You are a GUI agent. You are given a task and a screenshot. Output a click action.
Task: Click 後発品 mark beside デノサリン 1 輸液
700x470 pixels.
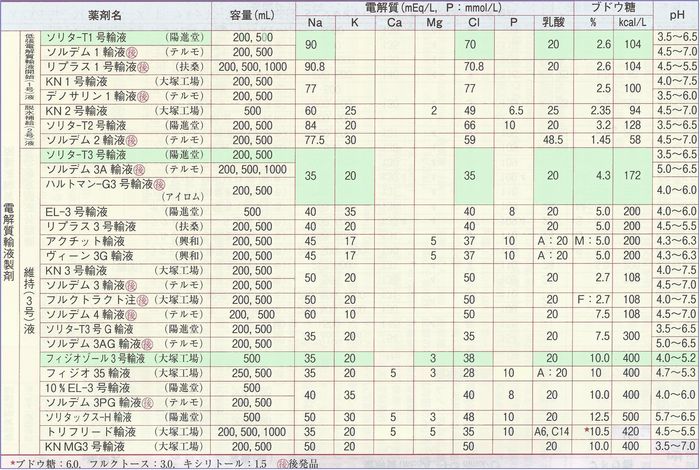[143, 96]
